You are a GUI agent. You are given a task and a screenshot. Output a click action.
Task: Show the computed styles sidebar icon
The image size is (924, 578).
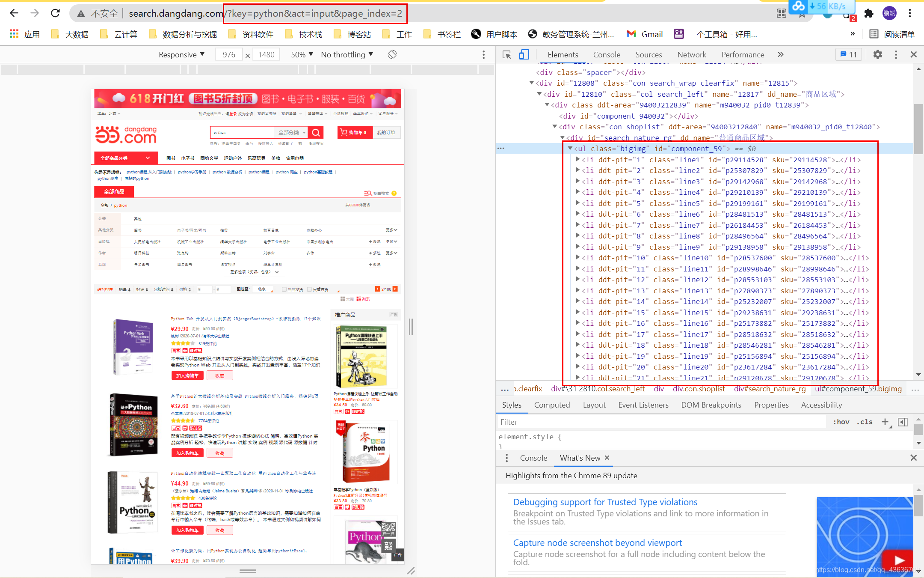click(x=903, y=422)
